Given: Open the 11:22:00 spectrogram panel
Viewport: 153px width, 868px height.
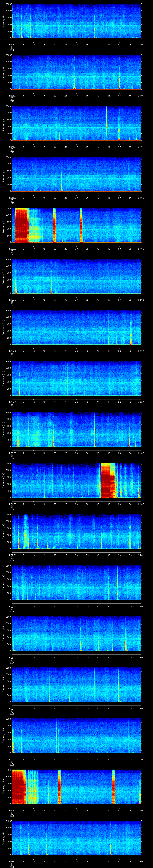Looking at the screenshot, I should coord(76,21).
